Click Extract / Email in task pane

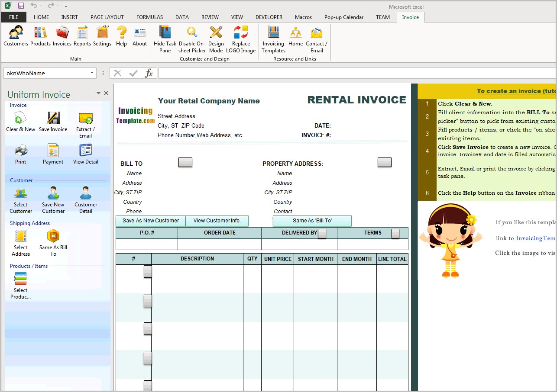(85, 125)
